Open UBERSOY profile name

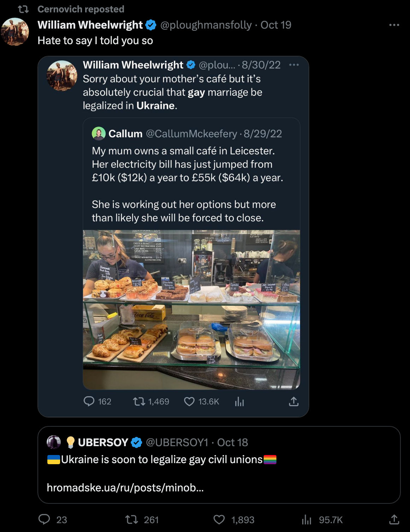coord(103,442)
